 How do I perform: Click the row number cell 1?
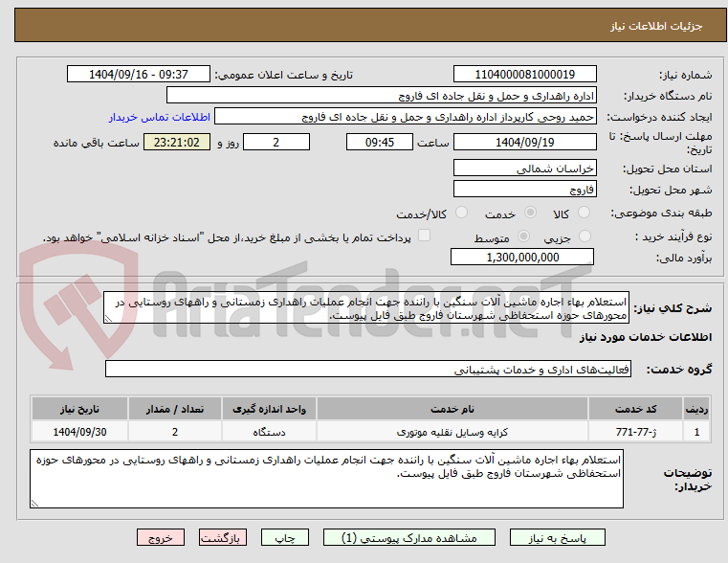coord(696,432)
